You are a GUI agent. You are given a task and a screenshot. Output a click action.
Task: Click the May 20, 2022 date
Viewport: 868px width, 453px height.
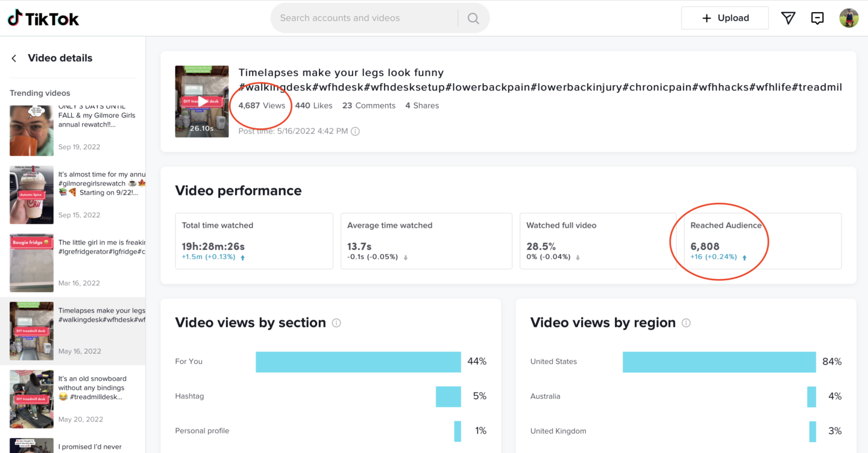[80, 419]
